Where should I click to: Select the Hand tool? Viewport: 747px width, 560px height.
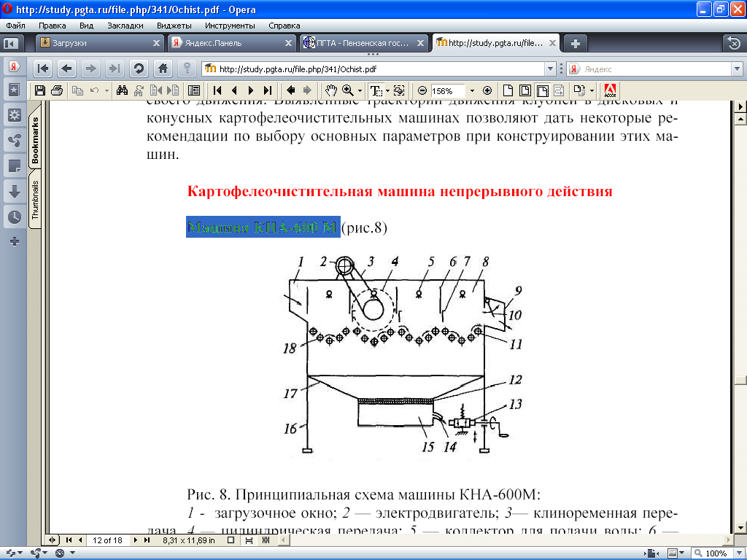pos(331,90)
